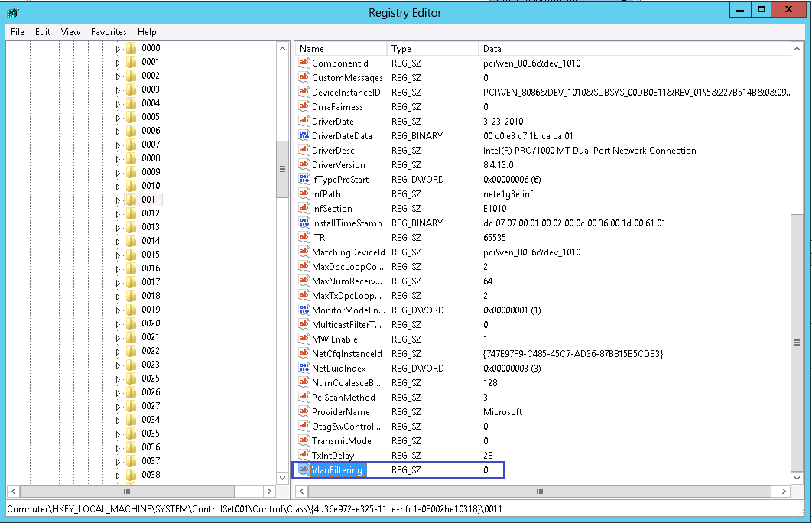
Task: Open the Favorites menu
Action: pos(109,32)
